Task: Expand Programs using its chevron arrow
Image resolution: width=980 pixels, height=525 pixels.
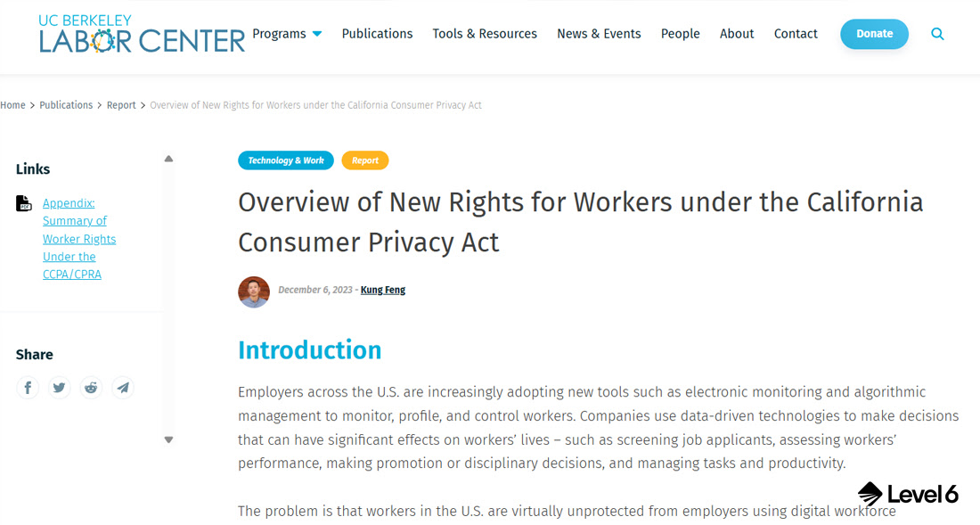Action: click(x=316, y=31)
